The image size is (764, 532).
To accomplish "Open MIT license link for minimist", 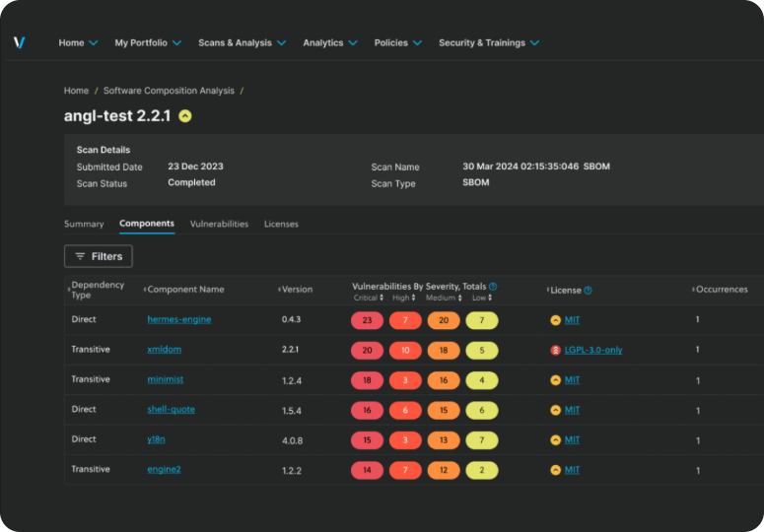I will coord(572,380).
